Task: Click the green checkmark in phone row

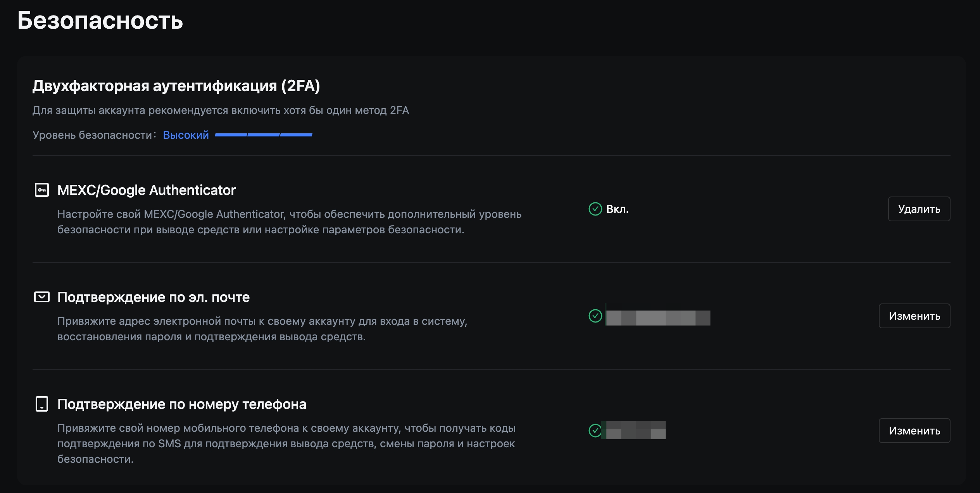Action: pyautogui.click(x=595, y=431)
